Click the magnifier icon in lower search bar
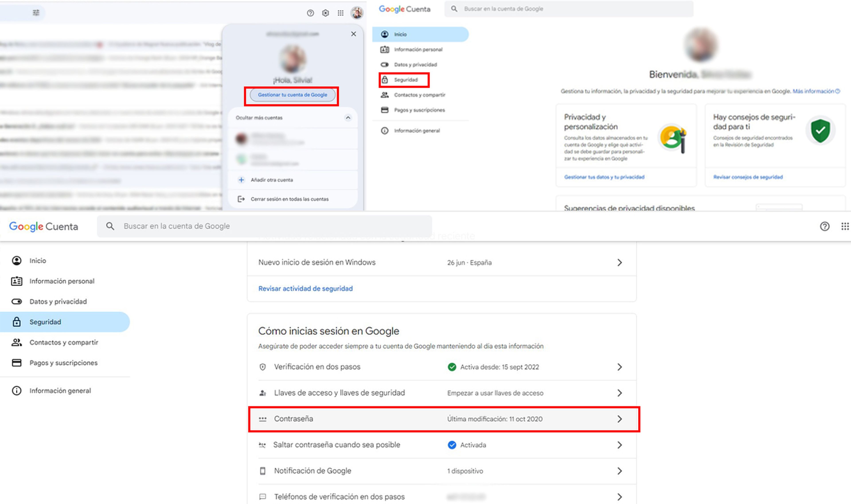 [x=110, y=226]
